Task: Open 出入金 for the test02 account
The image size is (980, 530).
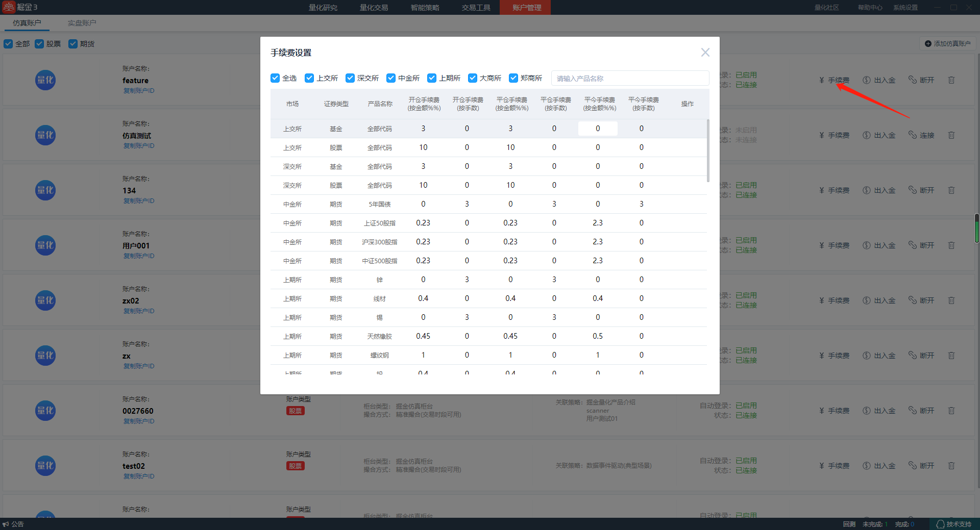Action: point(879,466)
